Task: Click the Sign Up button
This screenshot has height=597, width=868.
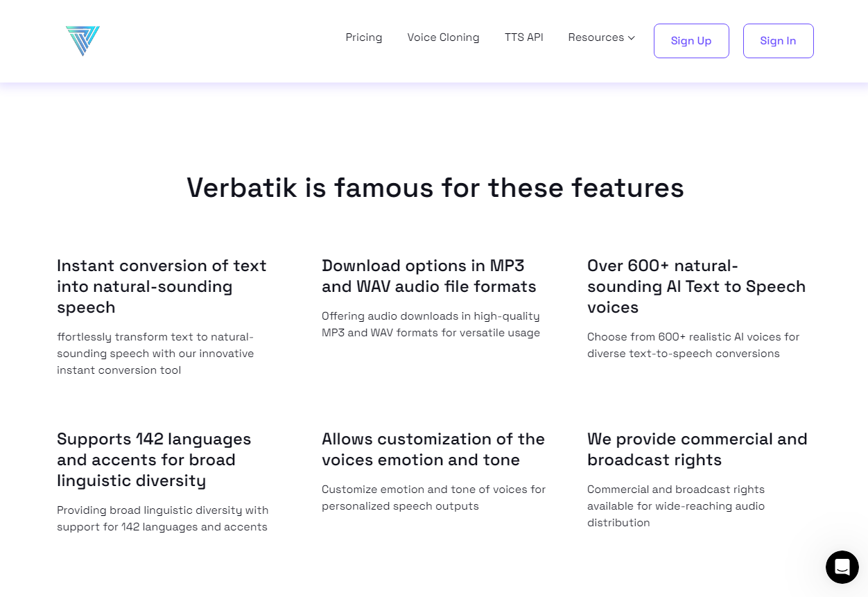Action: point(691,41)
